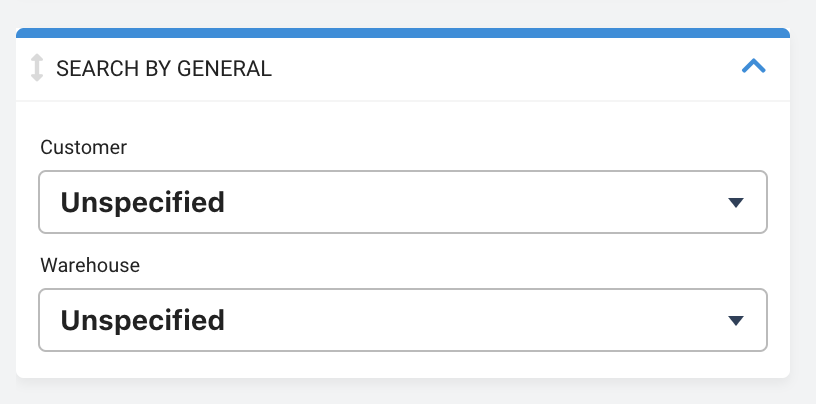Screen dimensions: 816x404
Task: Open the Warehouse dropdown
Action: pyautogui.click(x=403, y=320)
